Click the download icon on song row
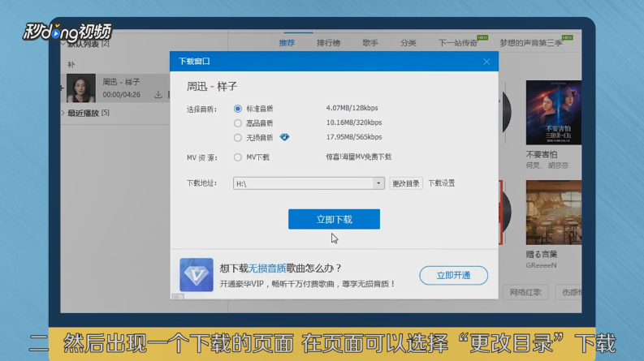The image size is (644, 361). 158,95
